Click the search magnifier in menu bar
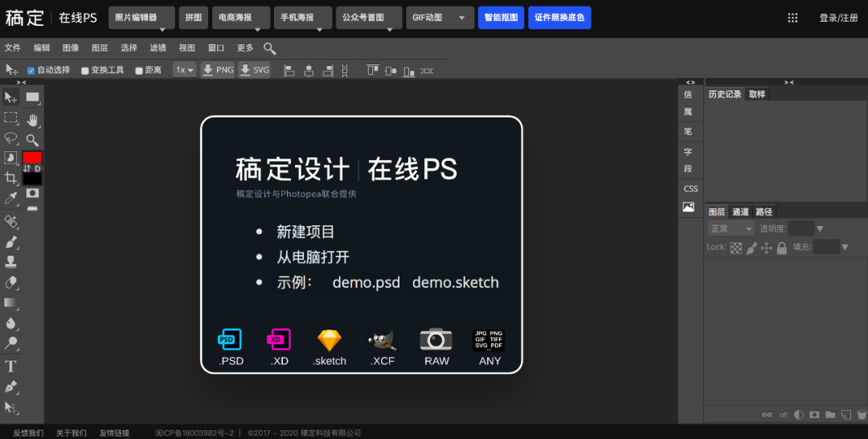The image size is (868, 439). tap(269, 48)
